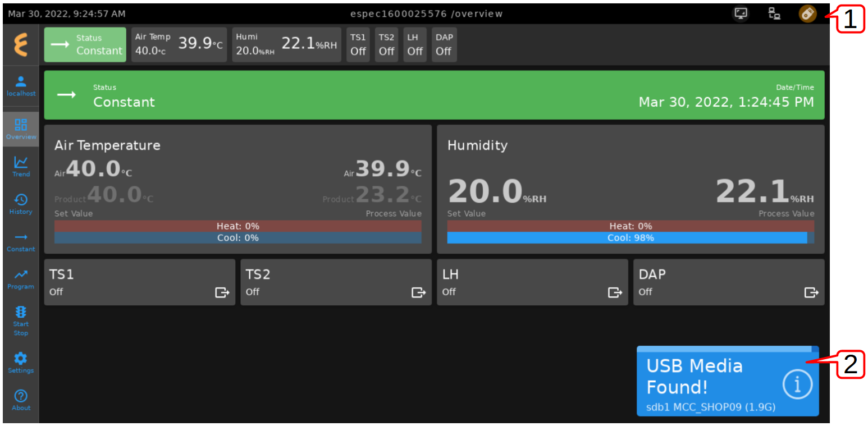Image resolution: width=868 pixels, height=426 pixels.
Task: Click the humidity process value 22.1 %RH
Action: click(765, 192)
